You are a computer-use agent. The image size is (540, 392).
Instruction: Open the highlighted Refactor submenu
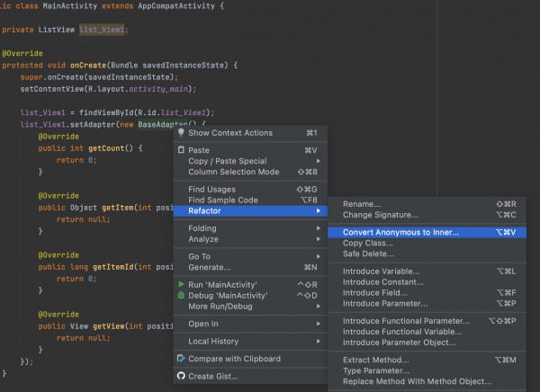click(x=250, y=210)
